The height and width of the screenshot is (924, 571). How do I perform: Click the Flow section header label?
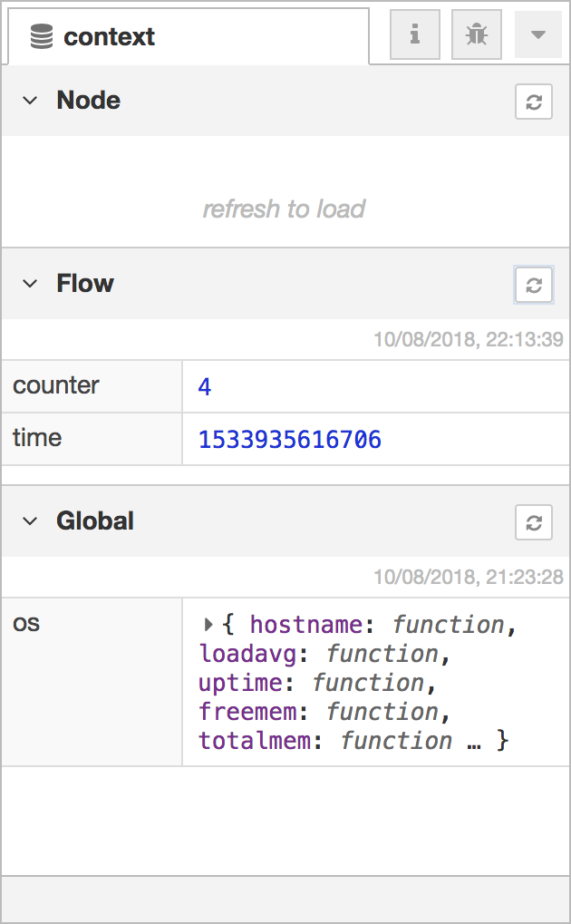coord(85,284)
